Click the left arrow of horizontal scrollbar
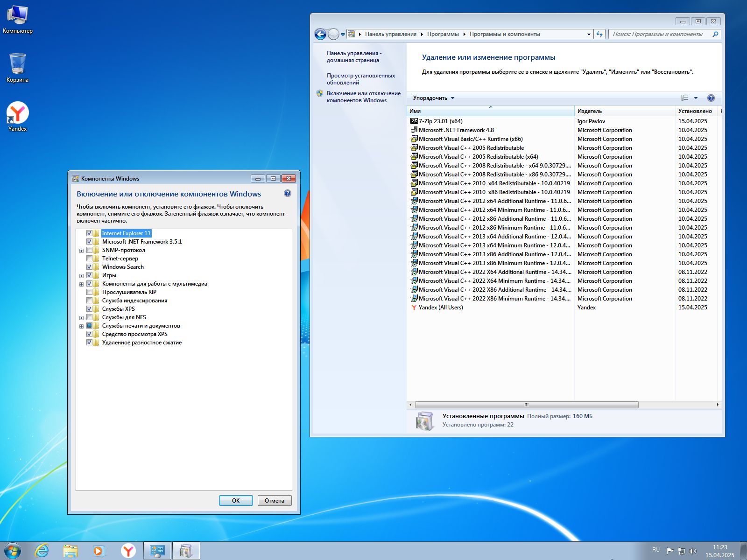The image size is (747, 560). 410,405
